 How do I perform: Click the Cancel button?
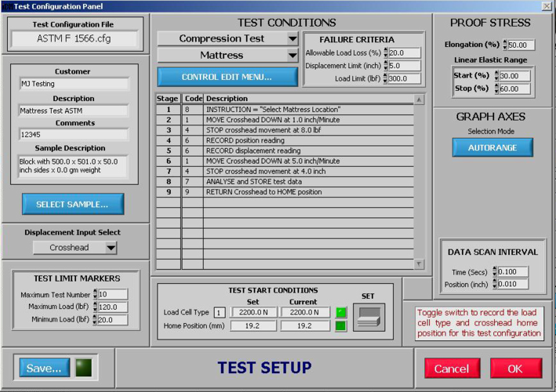pyautogui.click(x=452, y=368)
